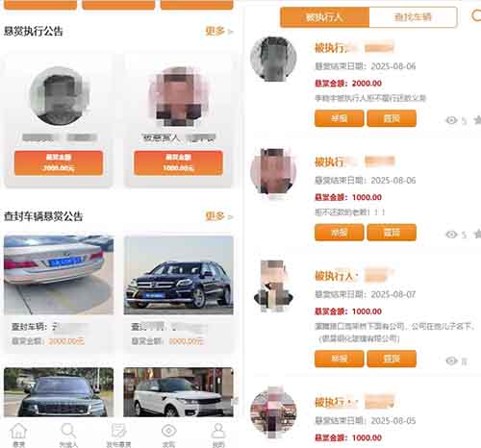Open the profile person icon
The width and height of the screenshot is (481, 448).
tap(218, 431)
